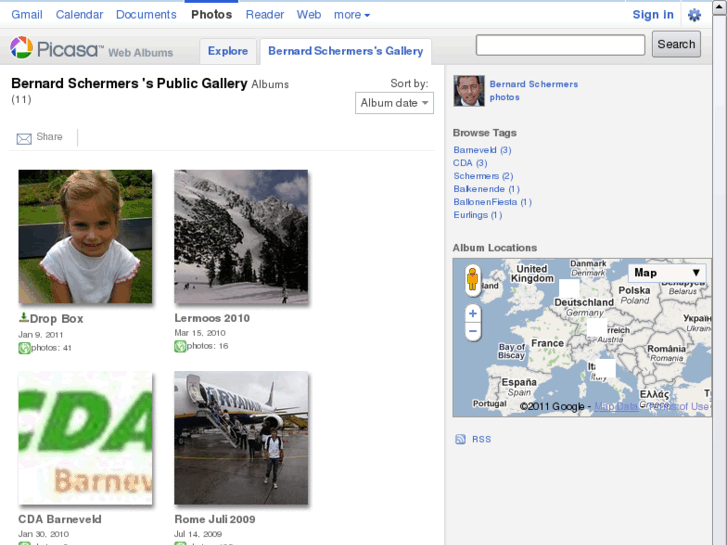Image resolution: width=727 pixels, height=545 pixels.
Task: Click the Picasa logo icon
Action: (x=21, y=48)
